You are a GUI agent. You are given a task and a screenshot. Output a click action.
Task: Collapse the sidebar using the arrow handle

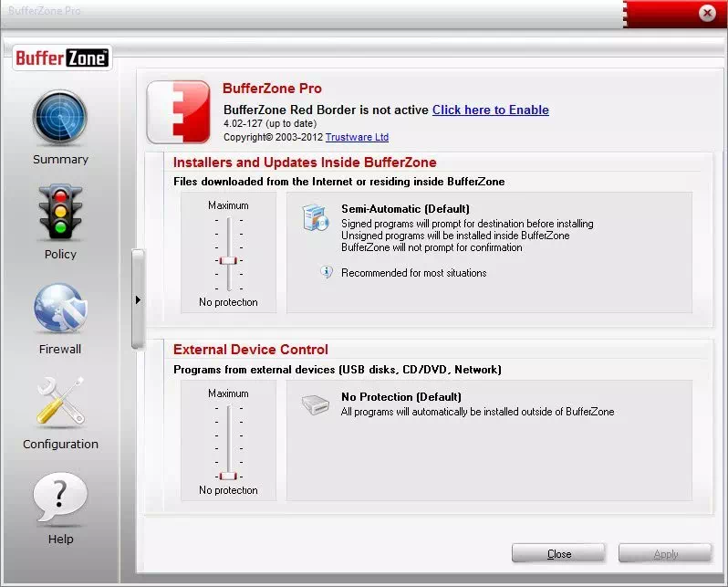[x=138, y=299]
